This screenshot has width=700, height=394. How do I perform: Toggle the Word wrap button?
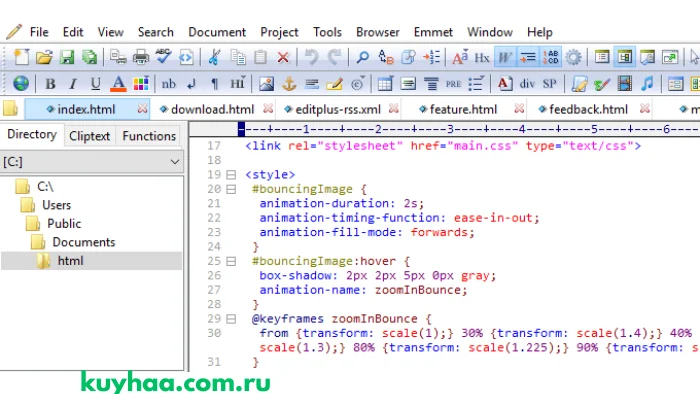(504, 57)
